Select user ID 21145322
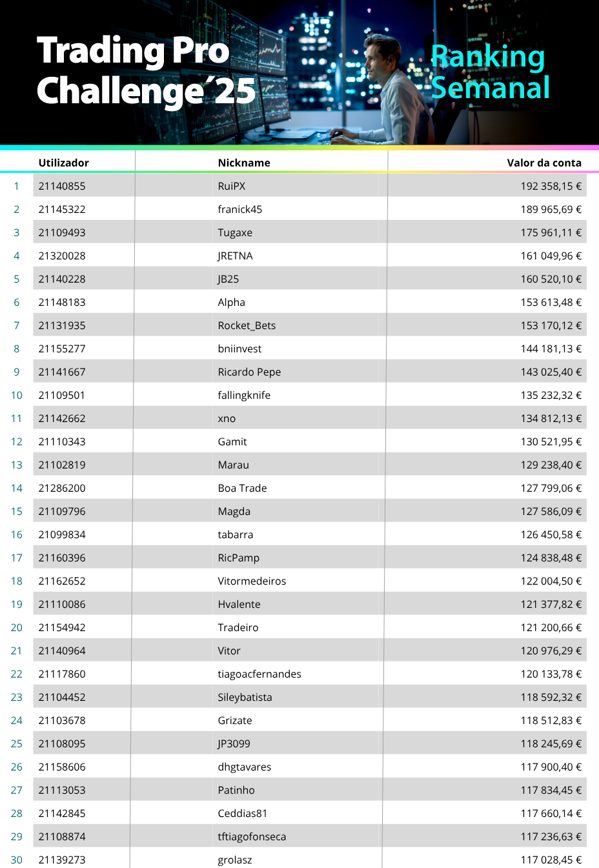 click(x=62, y=209)
